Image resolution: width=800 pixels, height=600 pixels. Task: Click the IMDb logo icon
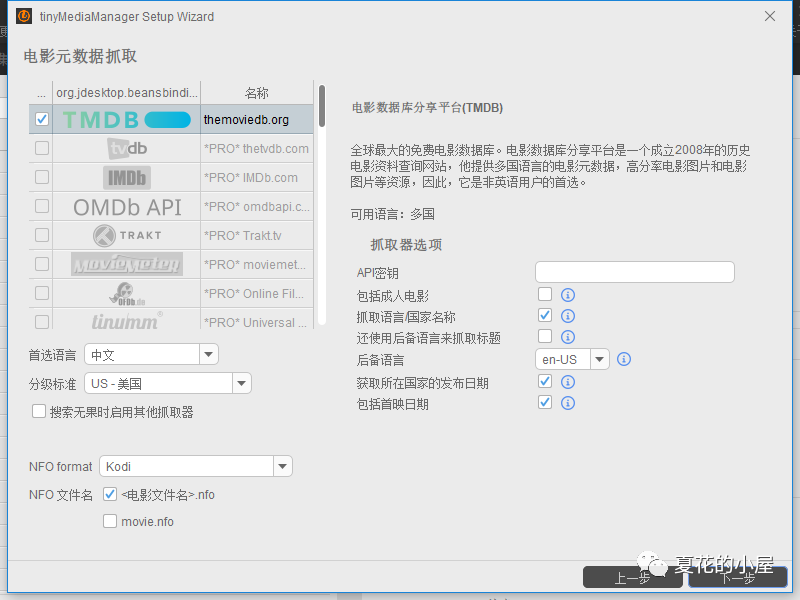[126, 177]
